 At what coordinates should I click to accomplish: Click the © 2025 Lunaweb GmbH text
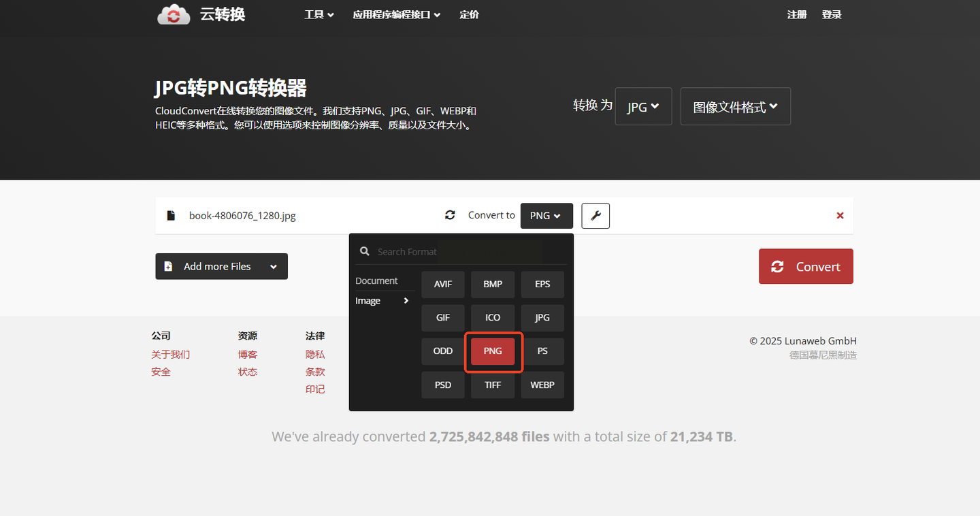pos(803,341)
